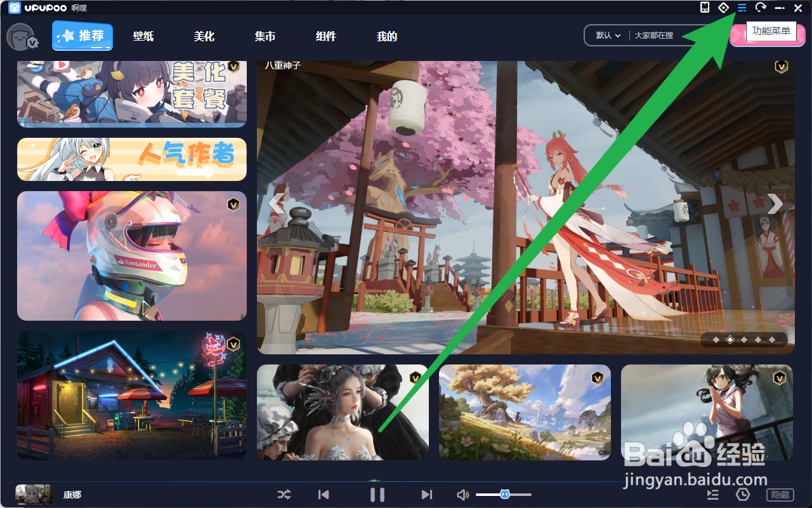The image size is (812, 508).
Task: Expand the 默认 search type dropdown
Action: [608, 36]
